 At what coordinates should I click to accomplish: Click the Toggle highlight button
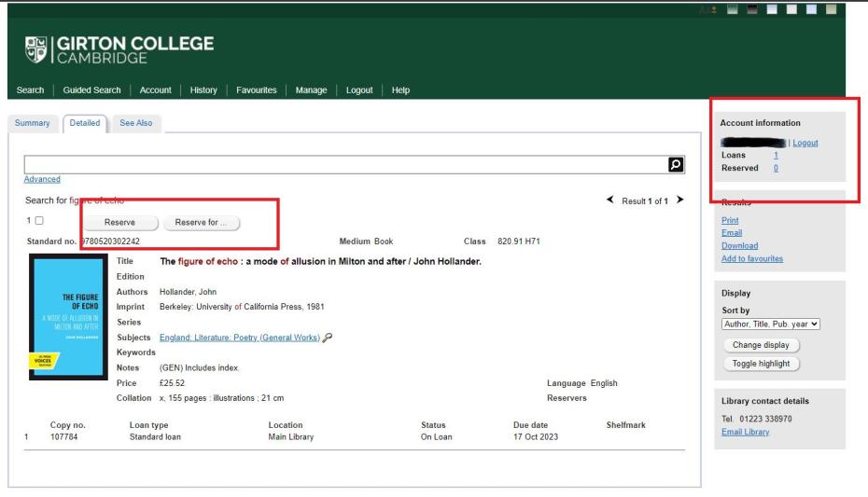pyautogui.click(x=762, y=363)
